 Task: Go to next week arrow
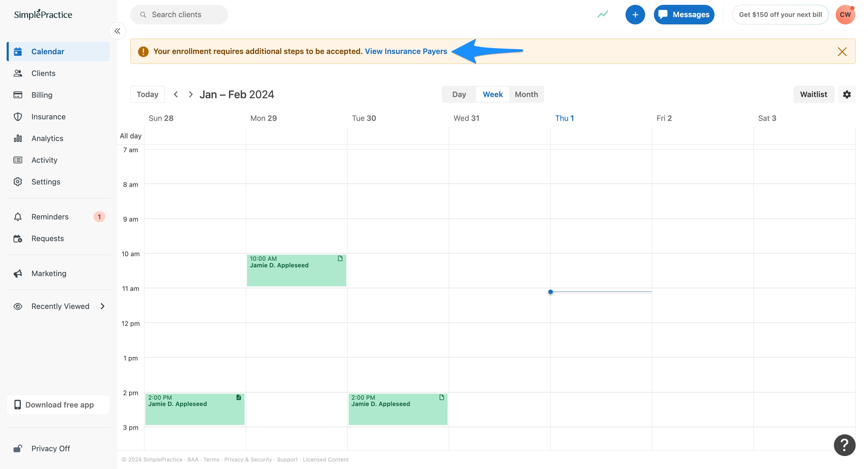coord(190,94)
